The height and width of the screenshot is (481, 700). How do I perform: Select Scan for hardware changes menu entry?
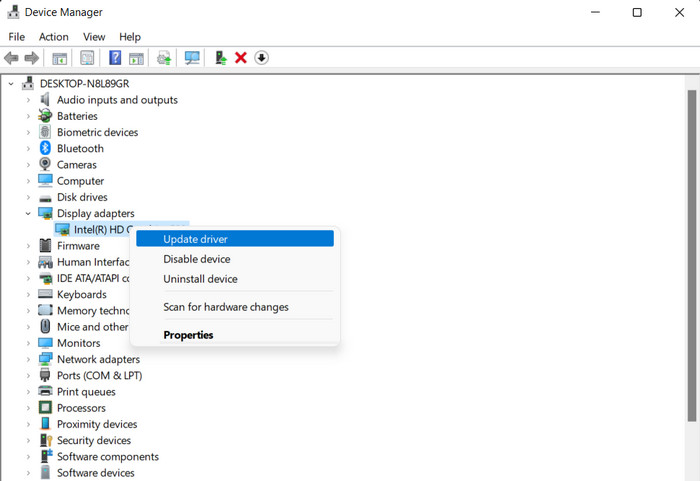click(x=235, y=307)
